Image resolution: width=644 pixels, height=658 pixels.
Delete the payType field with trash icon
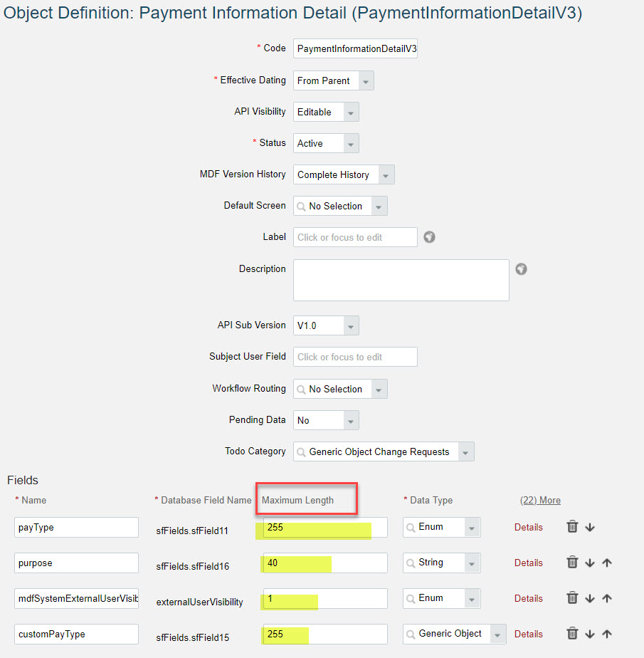(x=572, y=527)
